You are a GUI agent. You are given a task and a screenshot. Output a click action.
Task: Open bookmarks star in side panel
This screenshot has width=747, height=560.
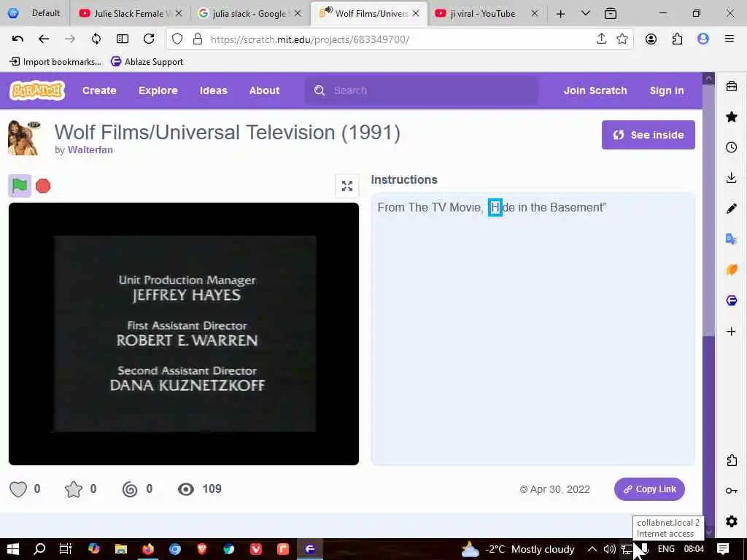732,117
